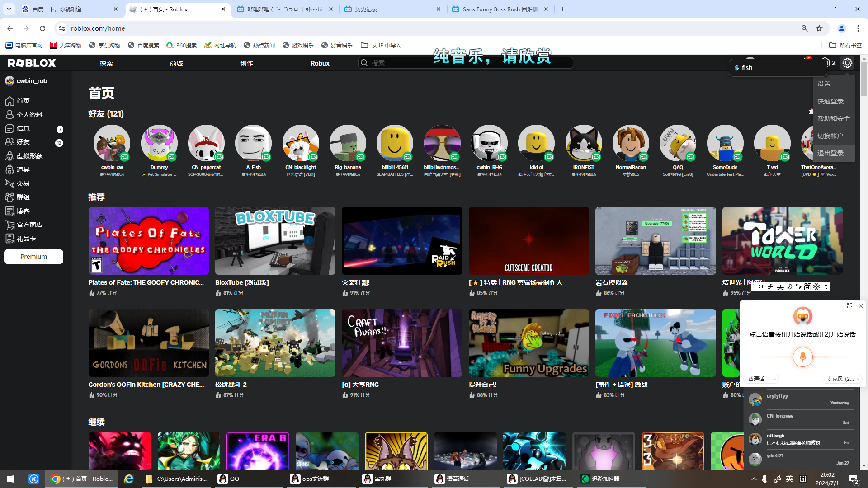Open the 所有书签 bookmarks folder

[845, 45]
